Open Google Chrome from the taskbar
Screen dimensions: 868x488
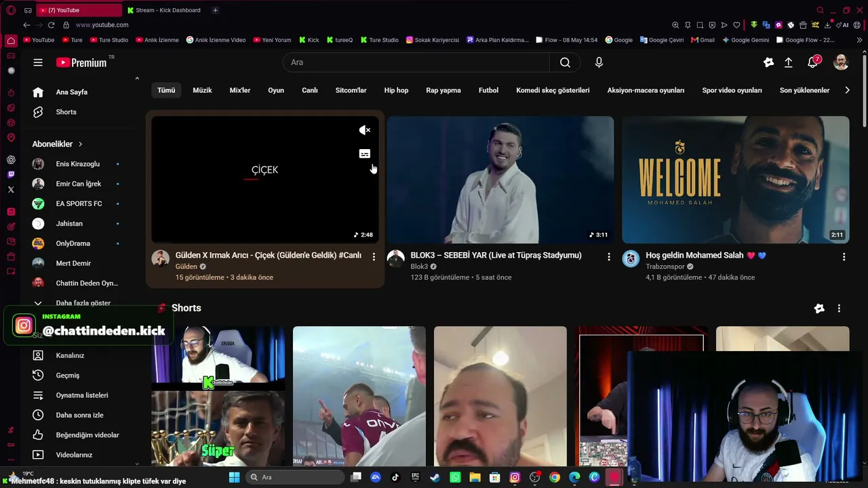coord(555,477)
